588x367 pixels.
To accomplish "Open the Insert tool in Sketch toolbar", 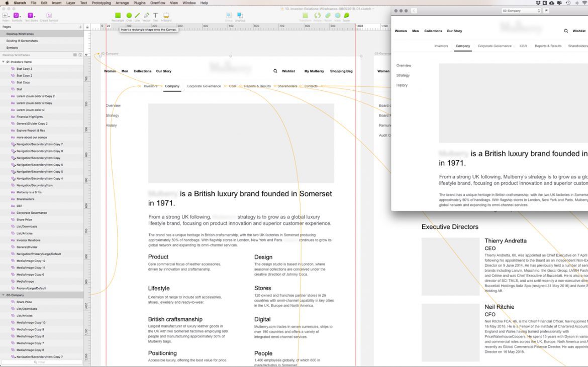I will tap(5, 16).
